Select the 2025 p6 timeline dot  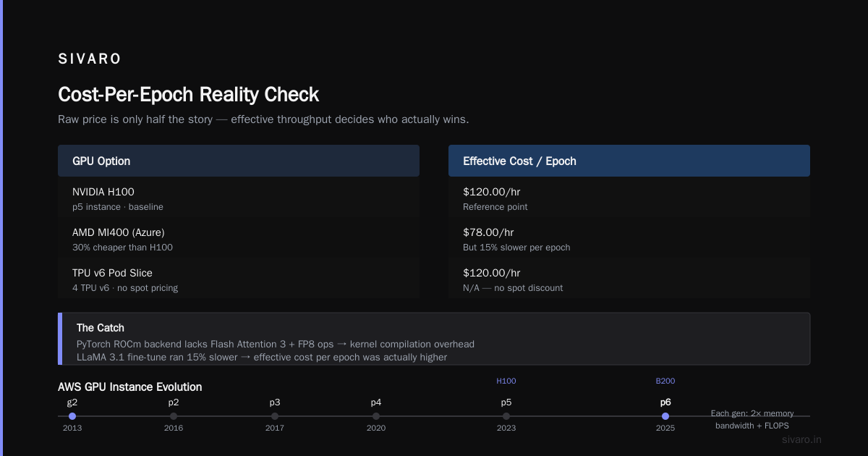[665, 416]
